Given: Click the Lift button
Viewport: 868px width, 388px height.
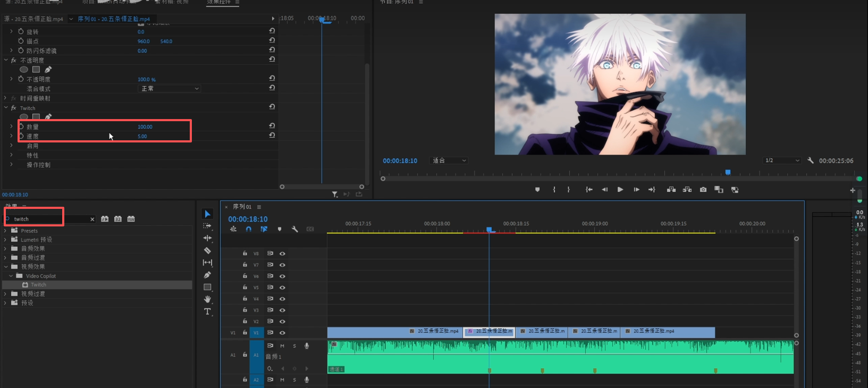Looking at the screenshot, I should [671, 190].
